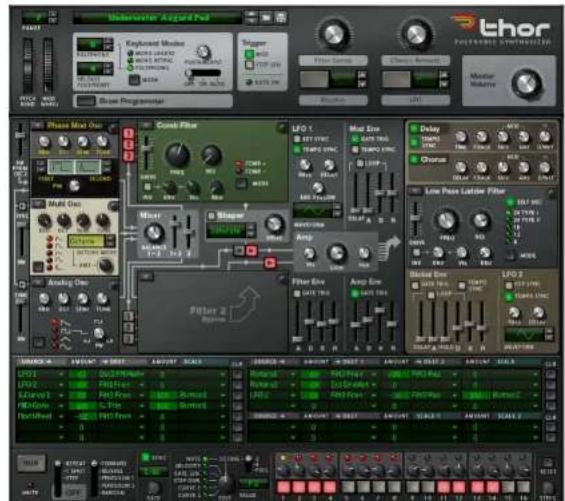Click the Pitch Bend wheel

coord(28,66)
